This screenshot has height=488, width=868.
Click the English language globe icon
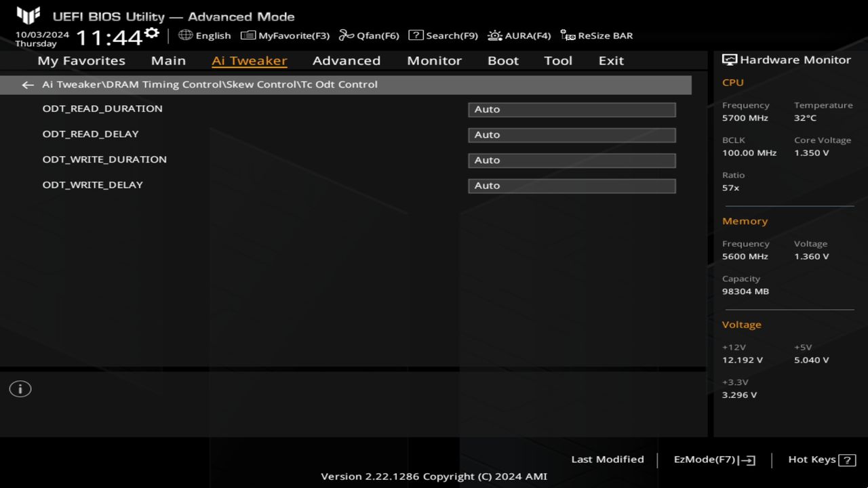[x=185, y=35]
